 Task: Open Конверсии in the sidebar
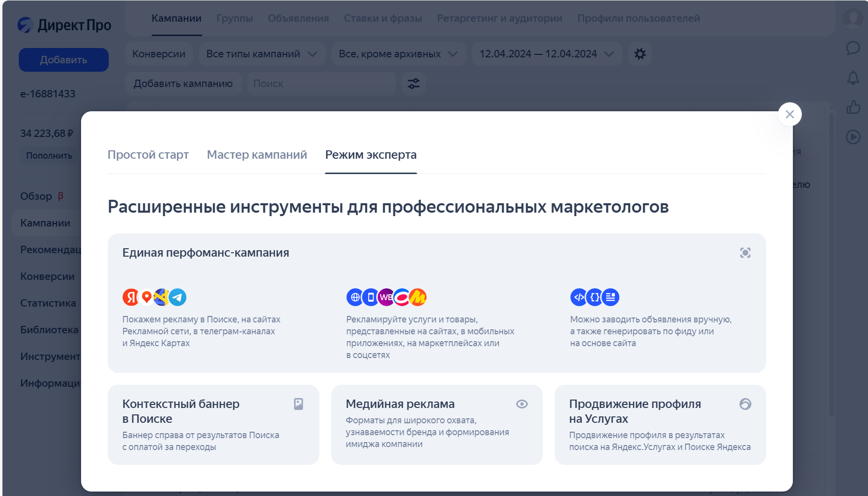47,276
